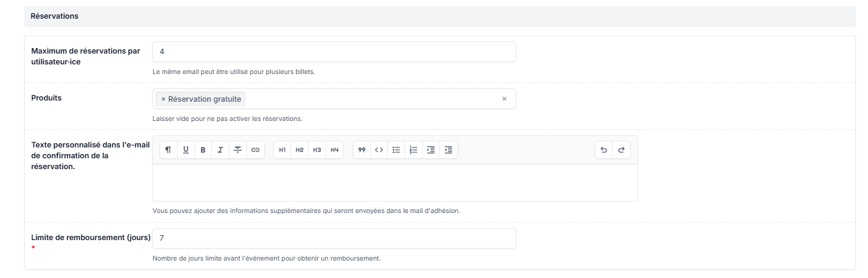Image resolution: width=868 pixels, height=278 pixels.
Task: Click the maximum réservations number field
Action: (x=334, y=52)
